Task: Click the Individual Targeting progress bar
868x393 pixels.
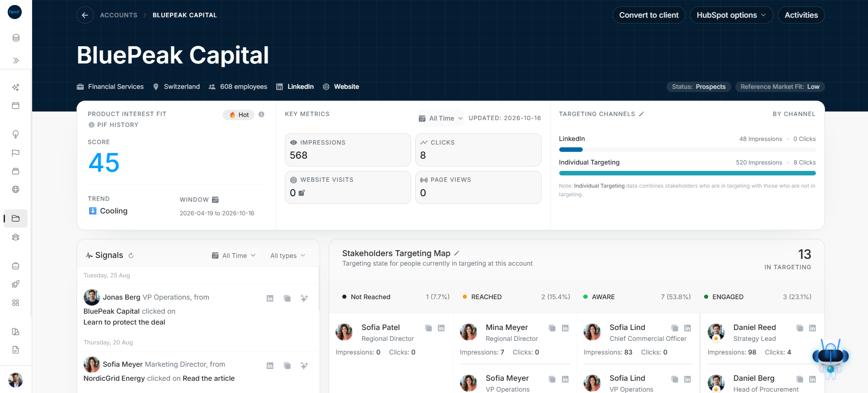Action: click(687, 173)
